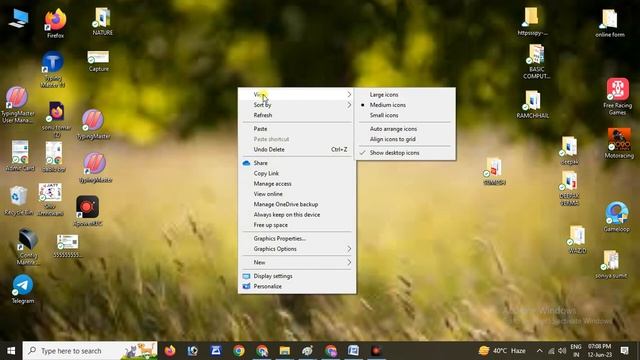Click the network tray icon
Image resolution: width=640 pixels, height=360 pixels.
(551, 351)
